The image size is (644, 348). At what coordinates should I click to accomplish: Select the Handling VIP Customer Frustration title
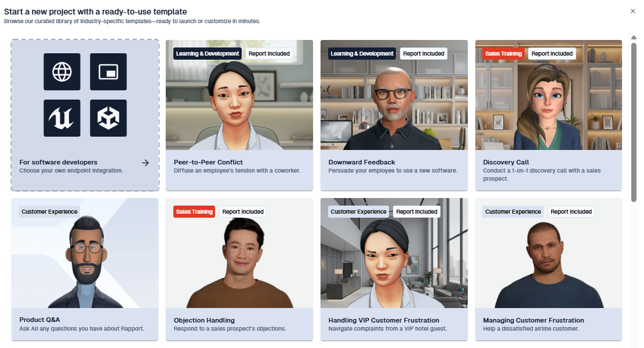pyautogui.click(x=384, y=320)
